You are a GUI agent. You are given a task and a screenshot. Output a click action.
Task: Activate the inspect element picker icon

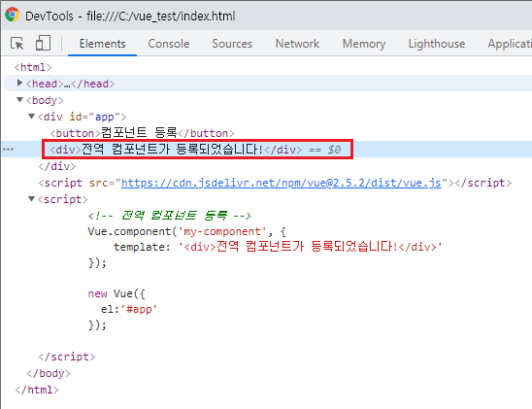[17, 44]
